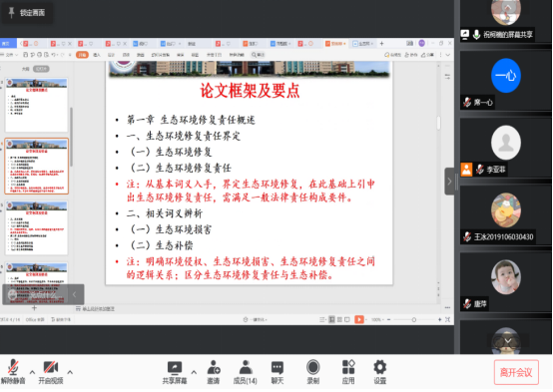Add new document tab with plus

[x=381, y=43]
